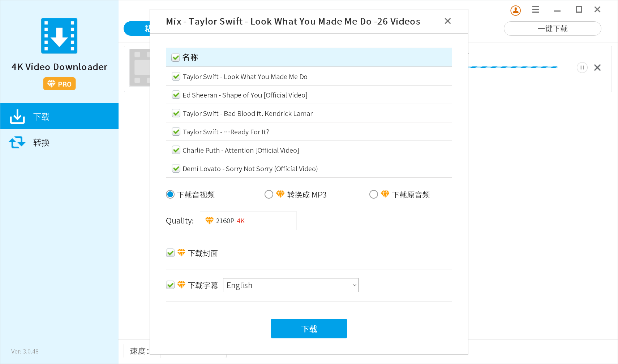The height and width of the screenshot is (364, 618).
Task: Select the 转换成 MP3 radio option
Action: (269, 195)
